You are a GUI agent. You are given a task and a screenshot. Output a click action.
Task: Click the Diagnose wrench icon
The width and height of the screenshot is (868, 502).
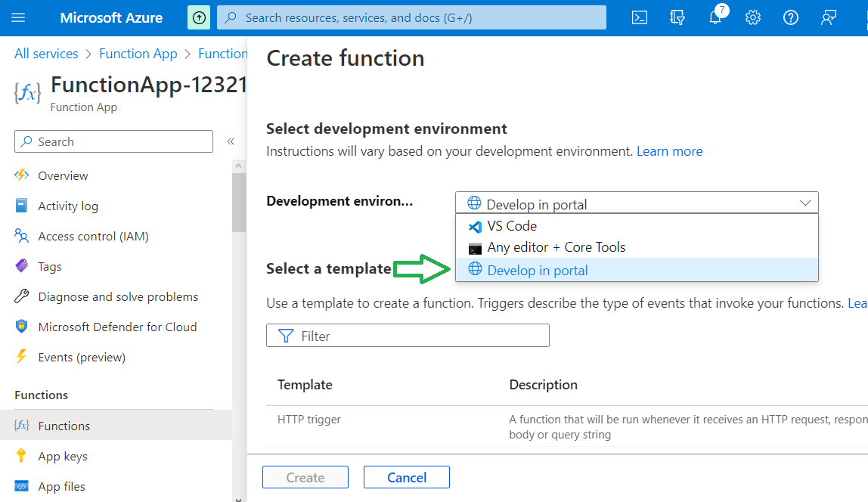[22, 296]
